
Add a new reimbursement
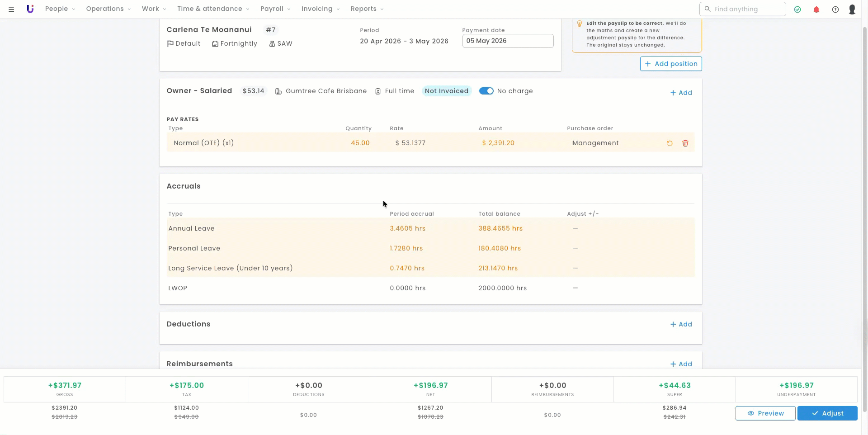[681, 364]
